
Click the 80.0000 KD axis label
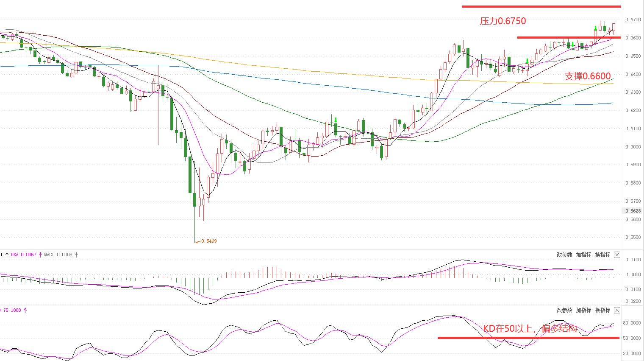pyautogui.click(x=632, y=323)
